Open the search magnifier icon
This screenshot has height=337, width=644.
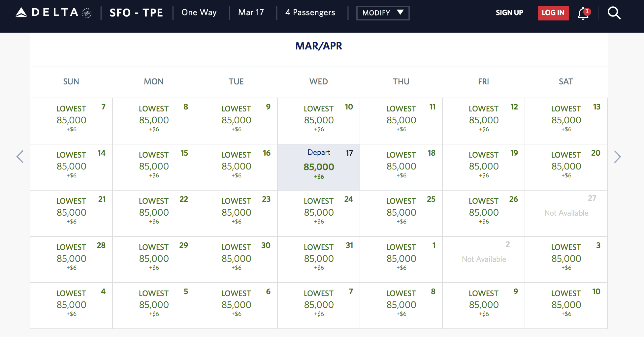[x=614, y=13]
